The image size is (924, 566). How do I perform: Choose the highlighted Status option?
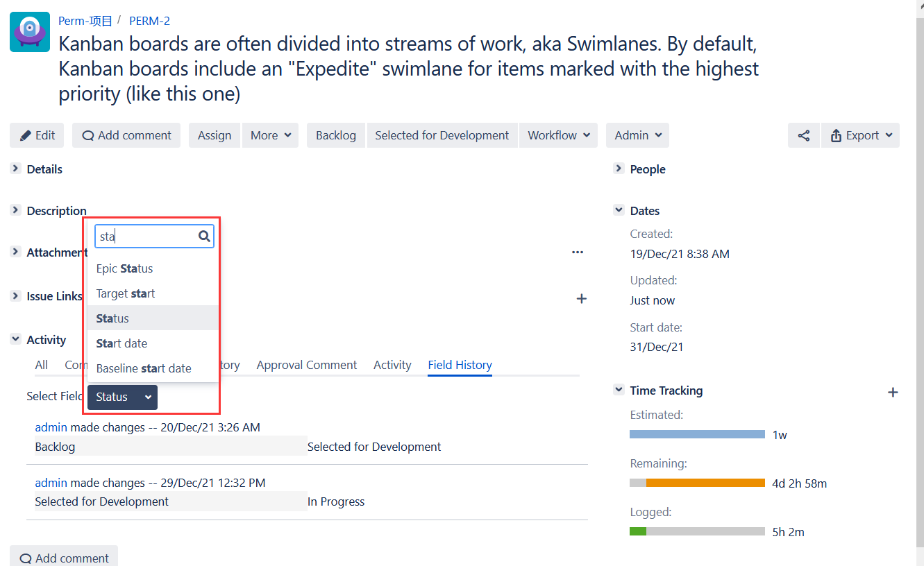153,318
